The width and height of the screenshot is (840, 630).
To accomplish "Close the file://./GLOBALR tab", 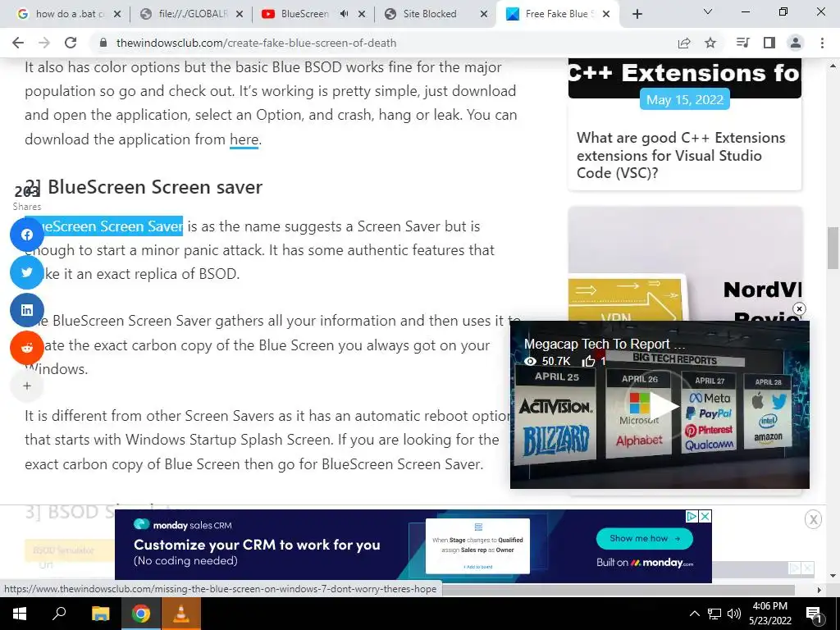I will click(x=240, y=14).
